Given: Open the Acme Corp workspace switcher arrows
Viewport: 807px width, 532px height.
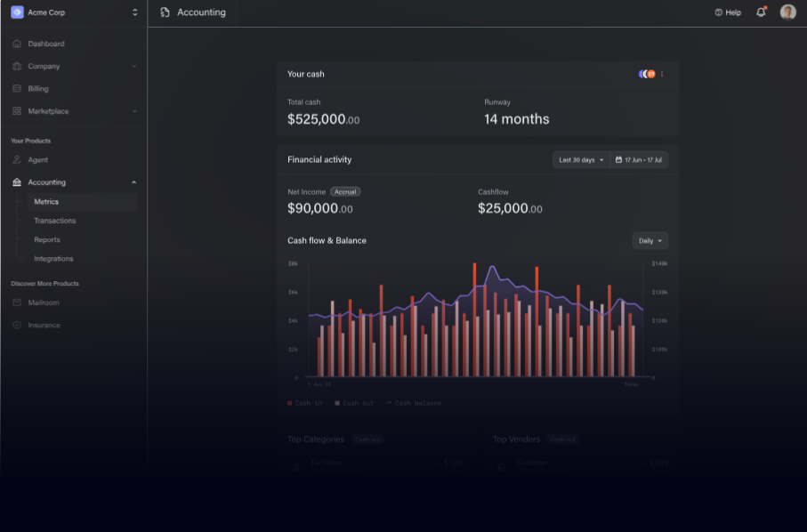Looking at the screenshot, I should (x=135, y=12).
